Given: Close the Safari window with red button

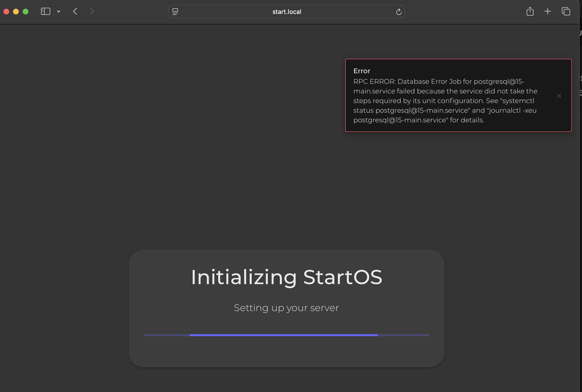Looking at the screenshot, I should [x=7, y=12].
